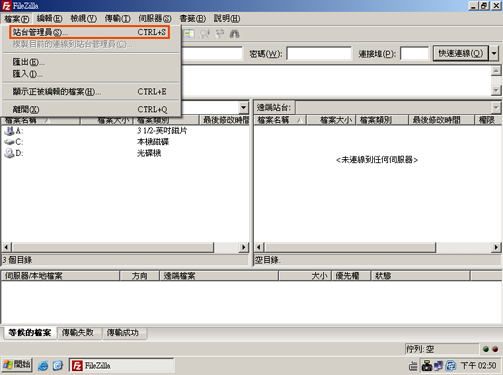Select the C: local disk drive

point(14,142)
